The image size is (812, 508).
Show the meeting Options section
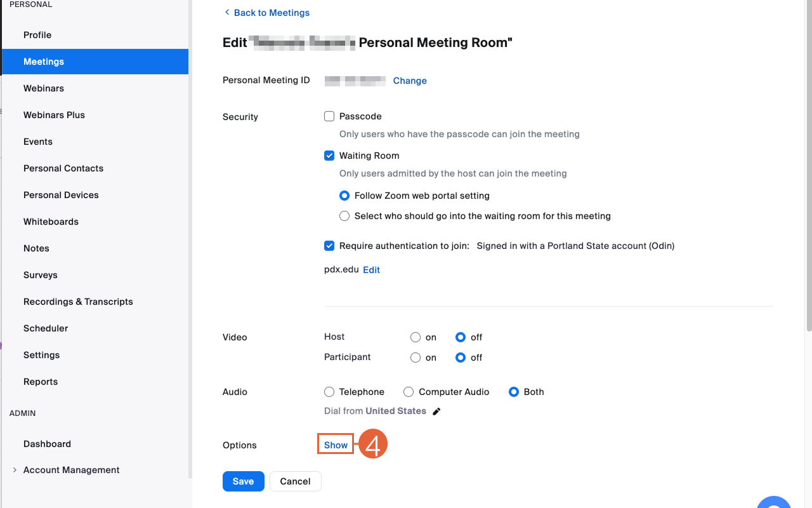pyautogui.click(x=336, y=445)
